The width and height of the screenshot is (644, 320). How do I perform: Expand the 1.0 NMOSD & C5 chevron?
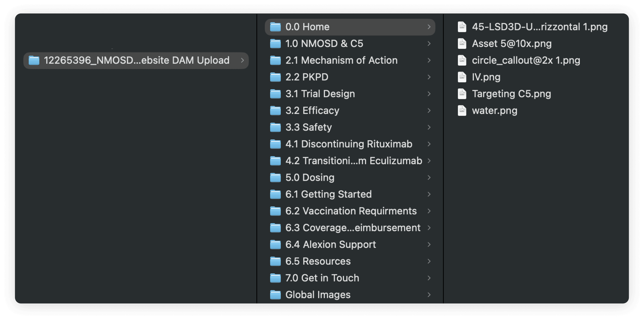(x=429, y=43)
